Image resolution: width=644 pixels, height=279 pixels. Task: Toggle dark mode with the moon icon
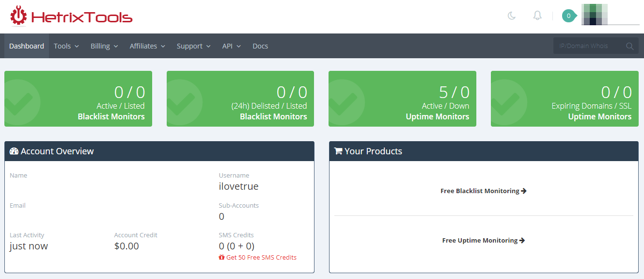click(x=511, y=16)
